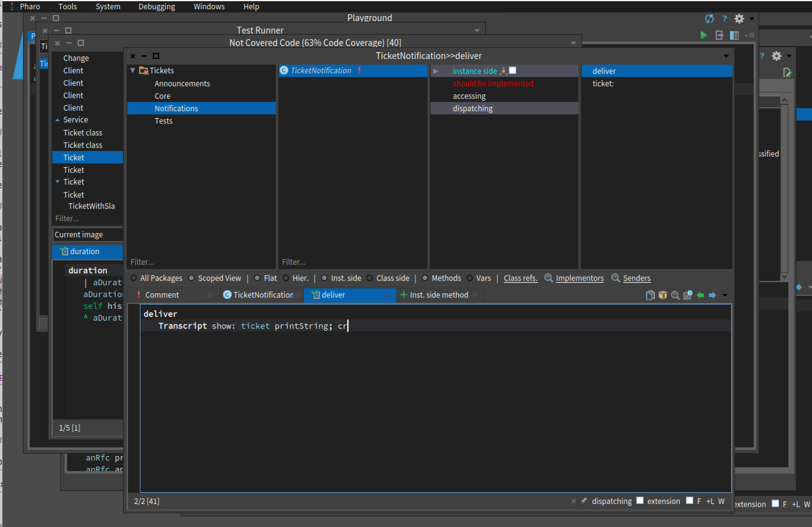
Task: Click the brown package box icon
Action: click(663, 295)
